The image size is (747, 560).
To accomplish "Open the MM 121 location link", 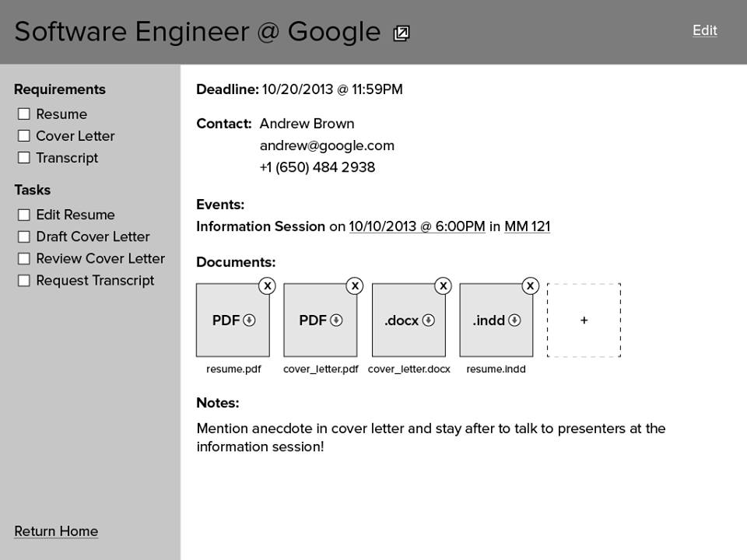I will 528,226.
